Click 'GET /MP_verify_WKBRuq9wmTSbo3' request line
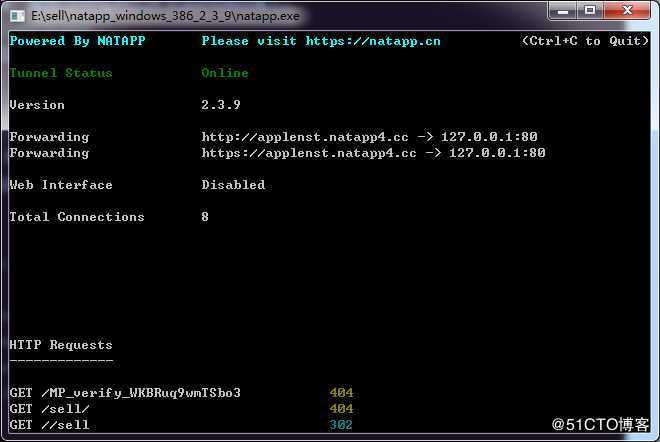Viewport: 660px width, 442px height. (125, 393)
